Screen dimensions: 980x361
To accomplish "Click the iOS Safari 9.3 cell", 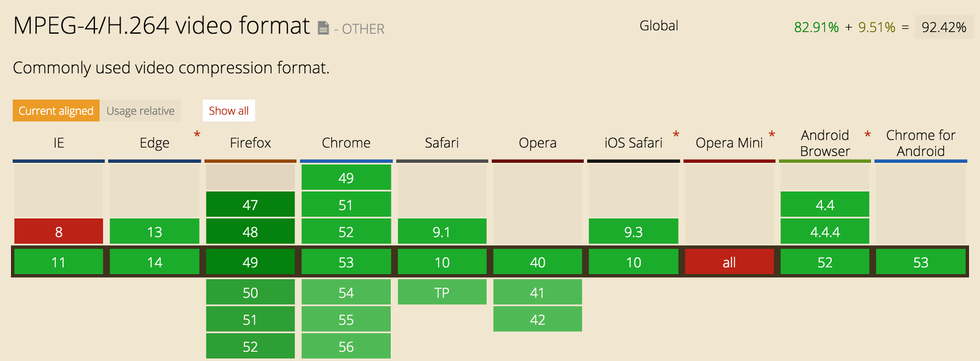I will click(633, 232).
